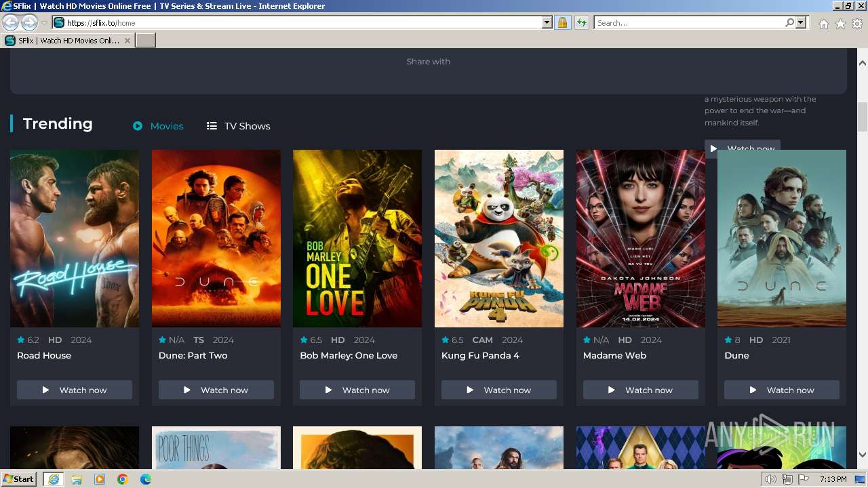Click the Dune title link
Screen dimensions: 868x488
(736, 355)
